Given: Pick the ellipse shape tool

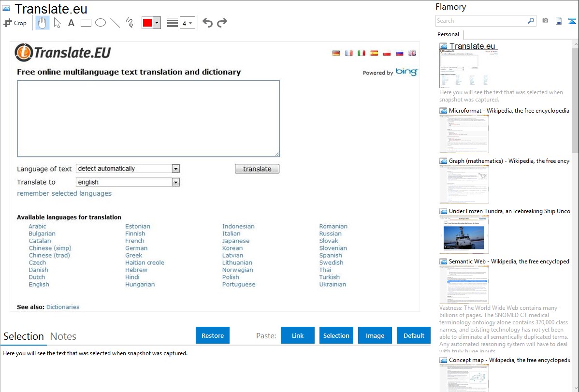Looking at the screenshot, I should click(x=101, y=23).
